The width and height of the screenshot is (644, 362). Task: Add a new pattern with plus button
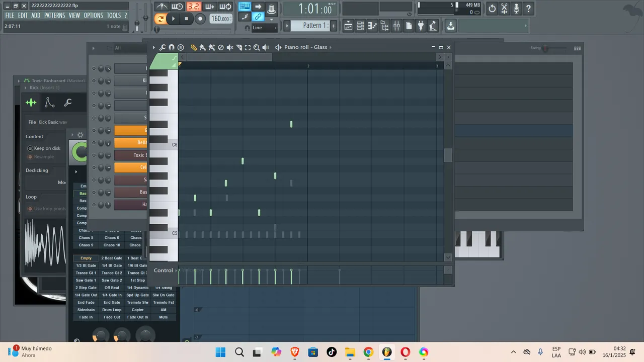pos(333,26)
